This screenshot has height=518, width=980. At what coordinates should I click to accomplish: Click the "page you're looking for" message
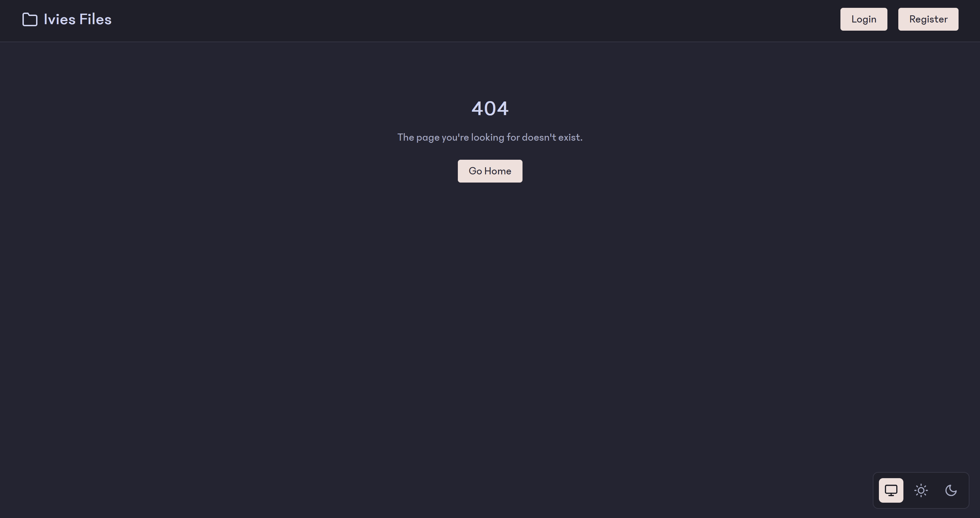tap(490, 137)
